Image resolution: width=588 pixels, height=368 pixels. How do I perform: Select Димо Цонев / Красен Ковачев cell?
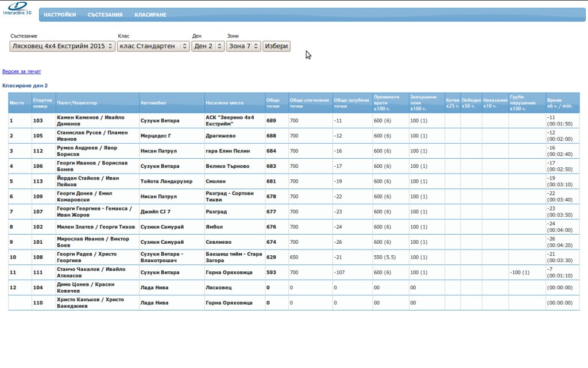click(98, 287)
